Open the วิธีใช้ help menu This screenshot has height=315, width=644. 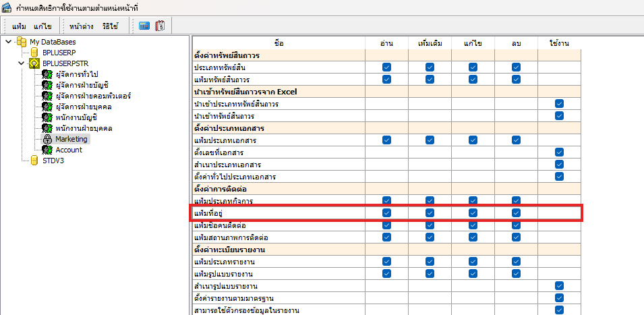111,26
